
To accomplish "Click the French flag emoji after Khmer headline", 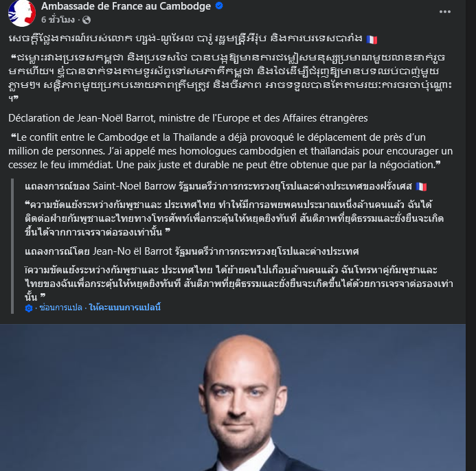I will [x=372, y=39].
